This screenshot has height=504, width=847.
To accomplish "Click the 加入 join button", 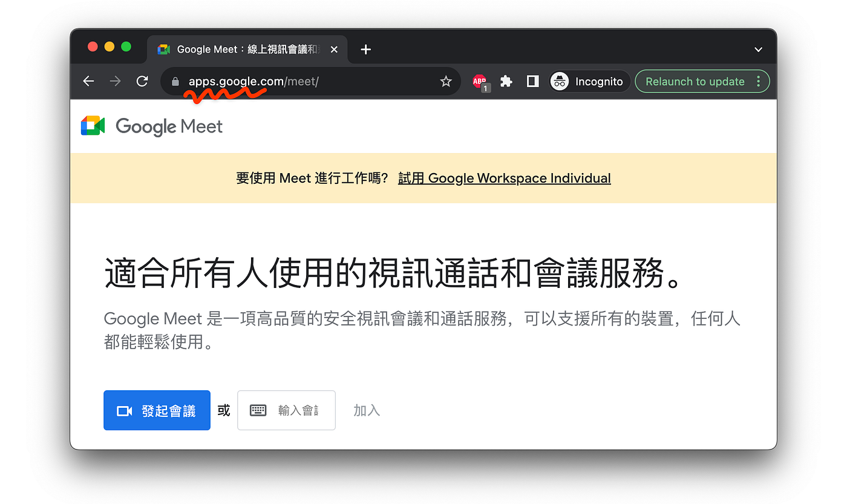I will click(367, 410).
